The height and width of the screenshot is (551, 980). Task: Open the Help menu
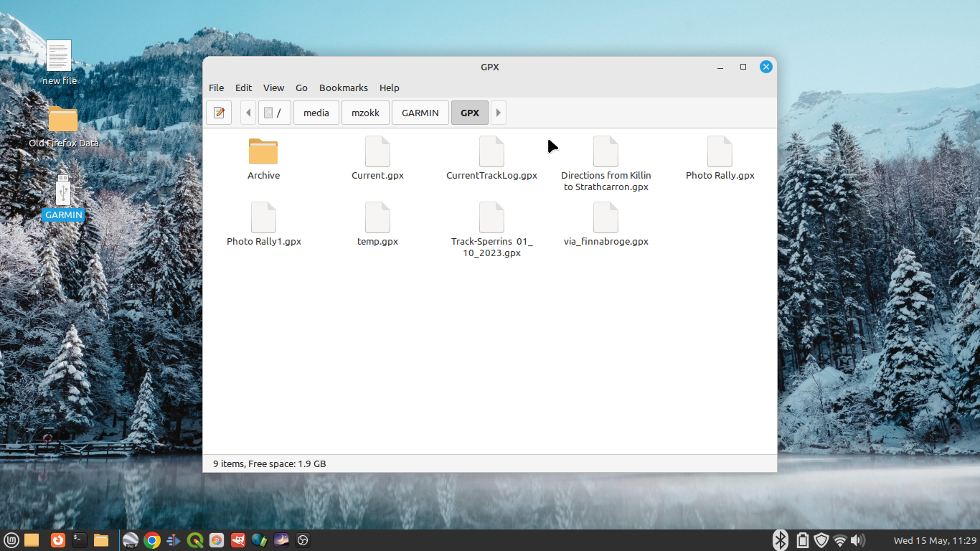coord(390,88)
